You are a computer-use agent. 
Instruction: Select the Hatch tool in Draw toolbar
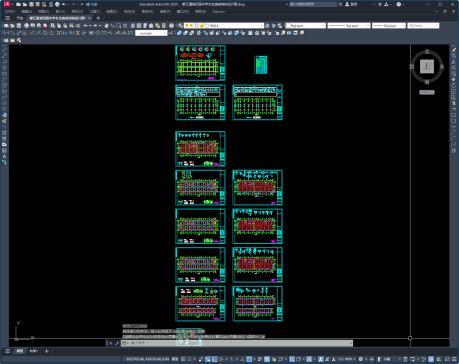coord(4,133)
